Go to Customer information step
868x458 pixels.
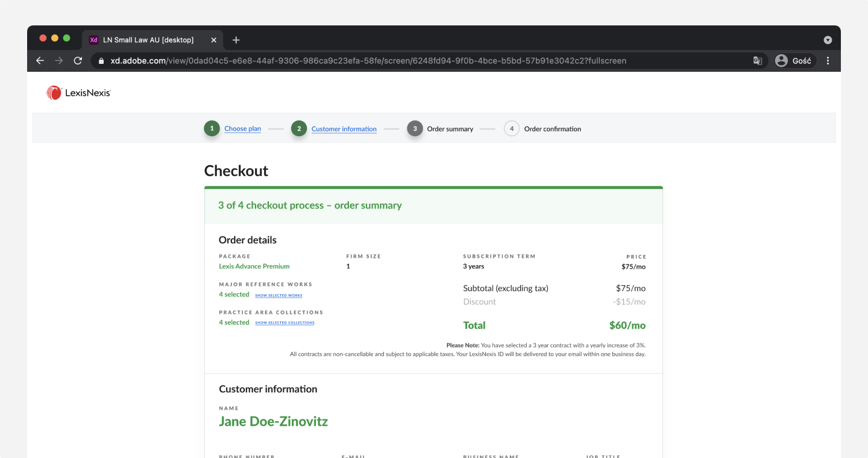pyautogui.click(x=344, y=129)
